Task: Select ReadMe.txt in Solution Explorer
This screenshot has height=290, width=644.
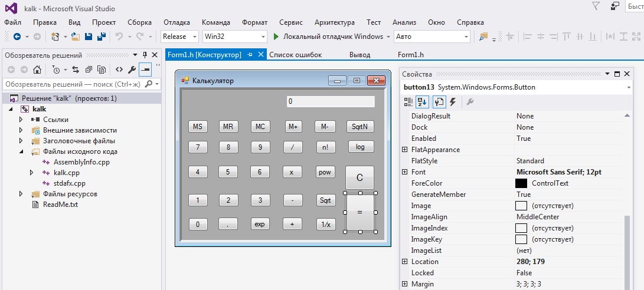Action: pos(60,205)
